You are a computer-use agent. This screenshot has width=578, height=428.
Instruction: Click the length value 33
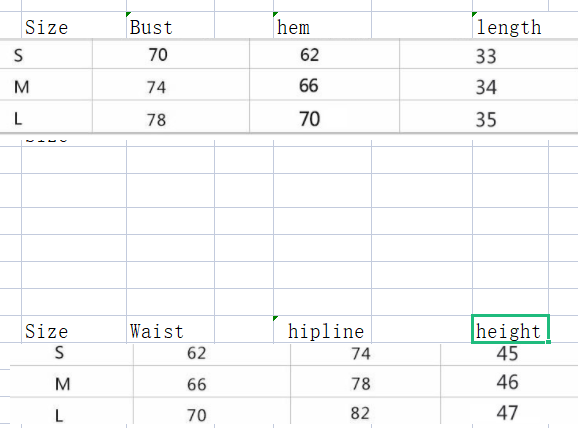[486, 56]
